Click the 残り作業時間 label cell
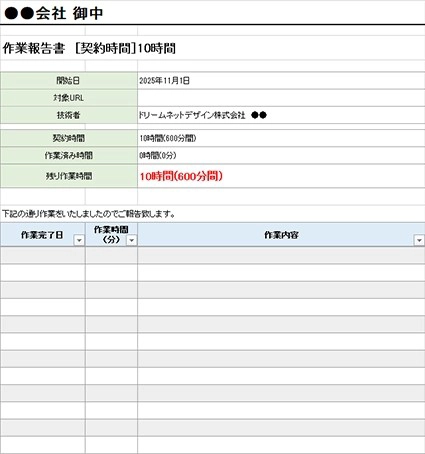Viewport: 425px width, 454px height. click(x=68, y=176)
